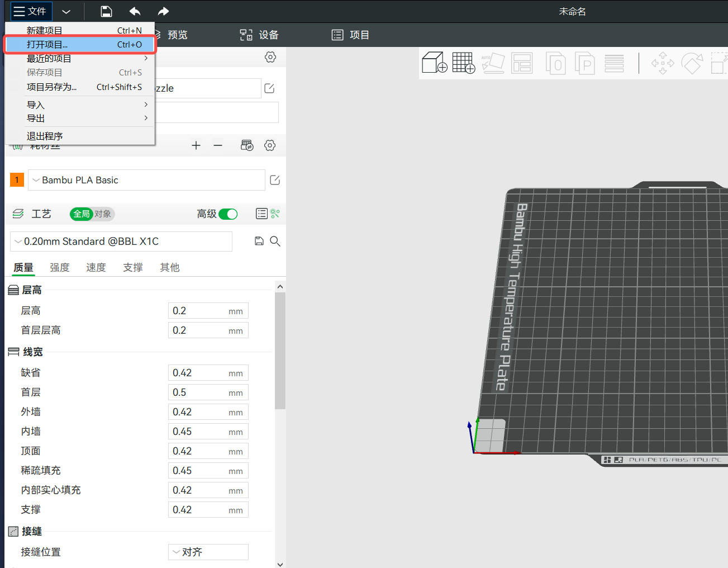The height and width of the screenshot is (568, 728).
Task: Add a filament with plus icon
Action: 196,145
